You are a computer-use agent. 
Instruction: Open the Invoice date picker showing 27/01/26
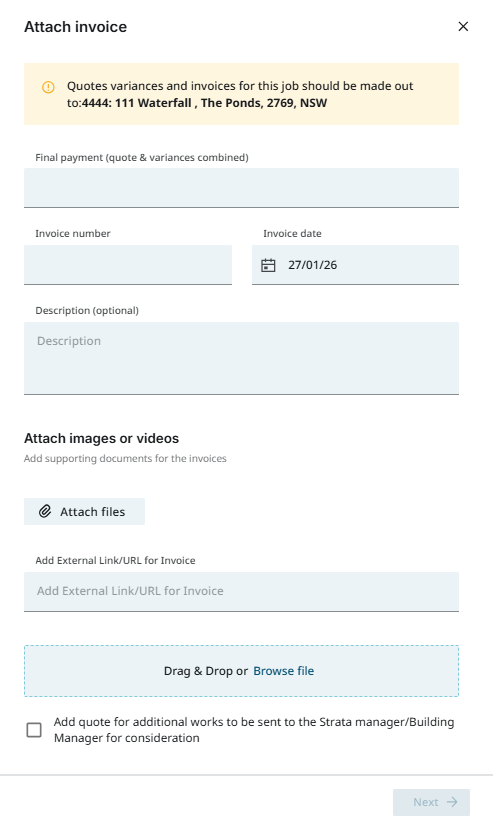[355, 265]
